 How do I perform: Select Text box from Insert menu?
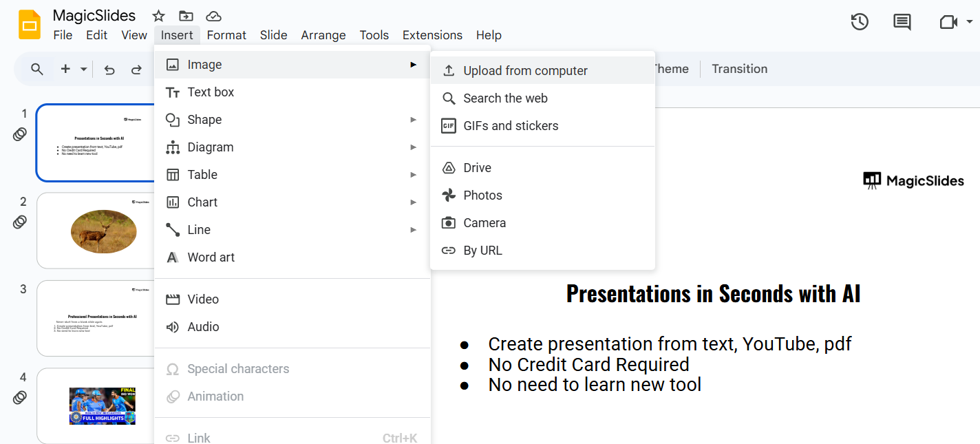[211, 92]
